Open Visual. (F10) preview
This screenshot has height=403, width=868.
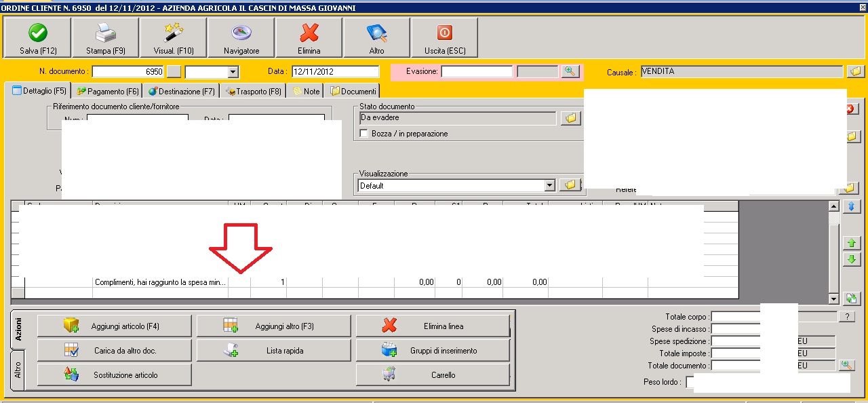(174, 38)
